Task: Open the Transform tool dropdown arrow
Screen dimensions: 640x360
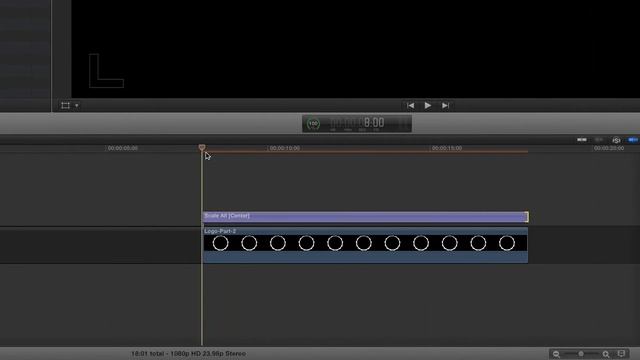Action: (x=77, y=106)
